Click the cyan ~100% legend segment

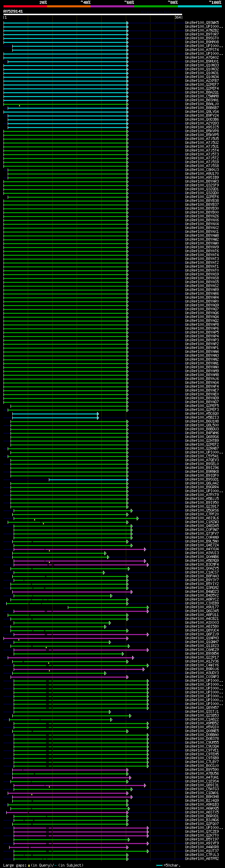tap(200, 6)
